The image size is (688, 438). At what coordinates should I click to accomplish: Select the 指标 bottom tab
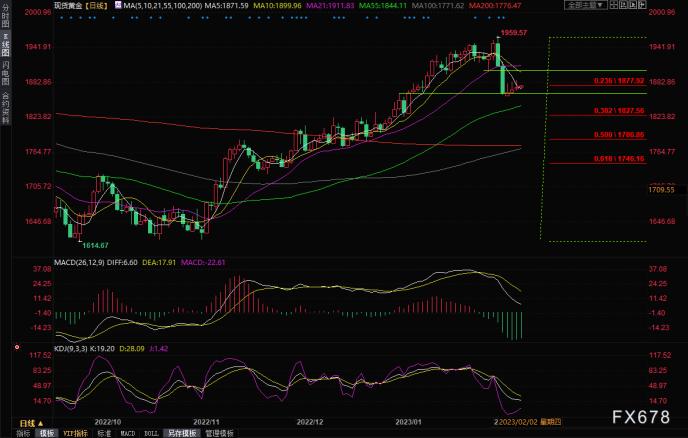click(x=23, y=433)
